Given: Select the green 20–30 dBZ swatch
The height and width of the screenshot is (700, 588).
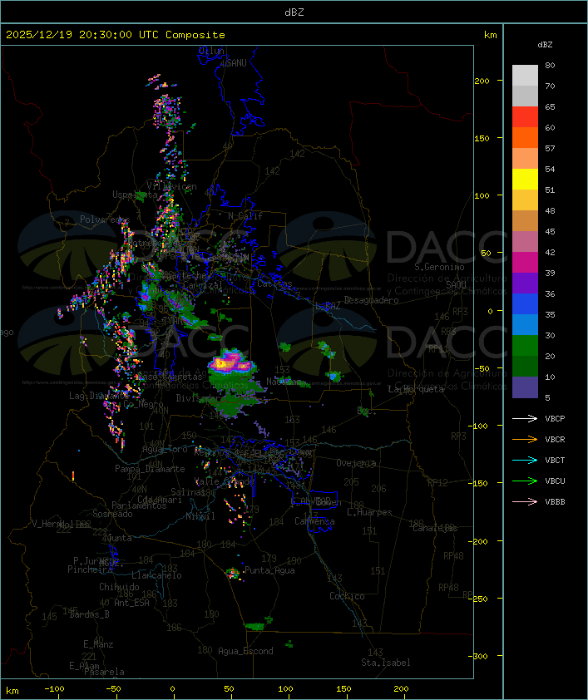Looking at the screenshot, I should 525,346.
